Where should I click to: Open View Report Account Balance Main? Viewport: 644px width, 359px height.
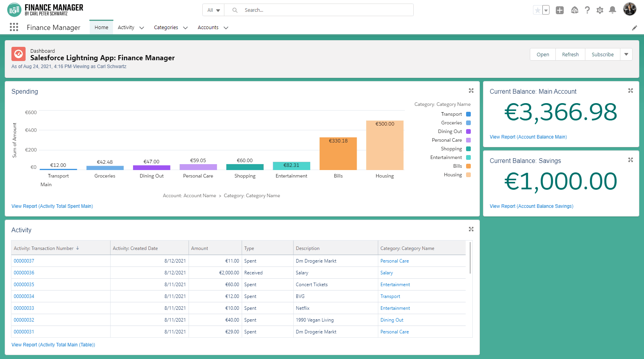click(x=528, y=137)
